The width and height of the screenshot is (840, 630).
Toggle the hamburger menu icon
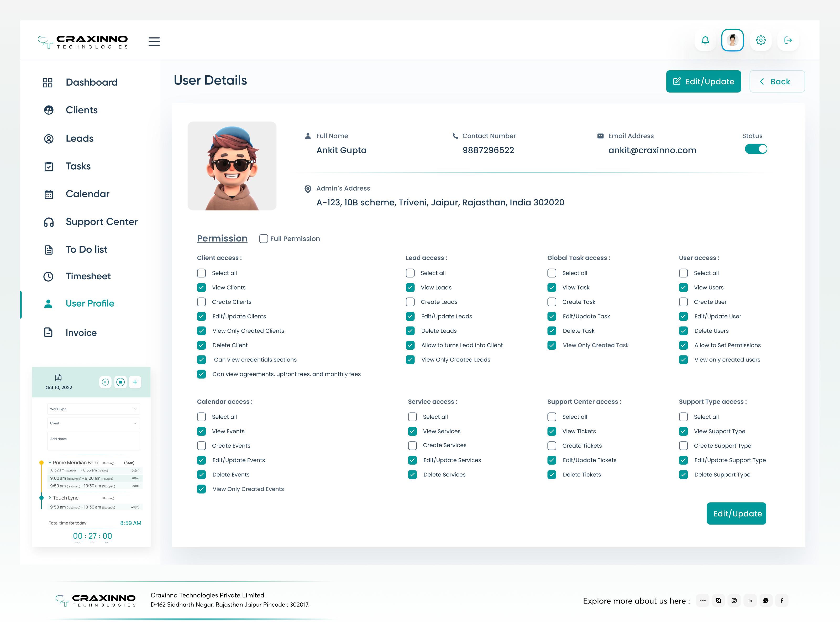click(154, 41)
